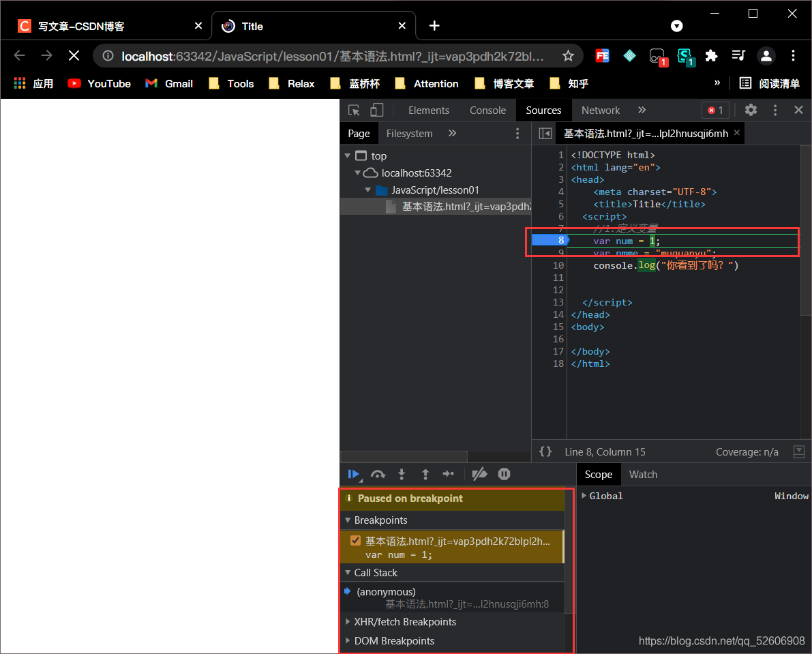The width and height of the screenshot is (812, 654).
Task: Bookmark this page with star
Action: point(568,56)
